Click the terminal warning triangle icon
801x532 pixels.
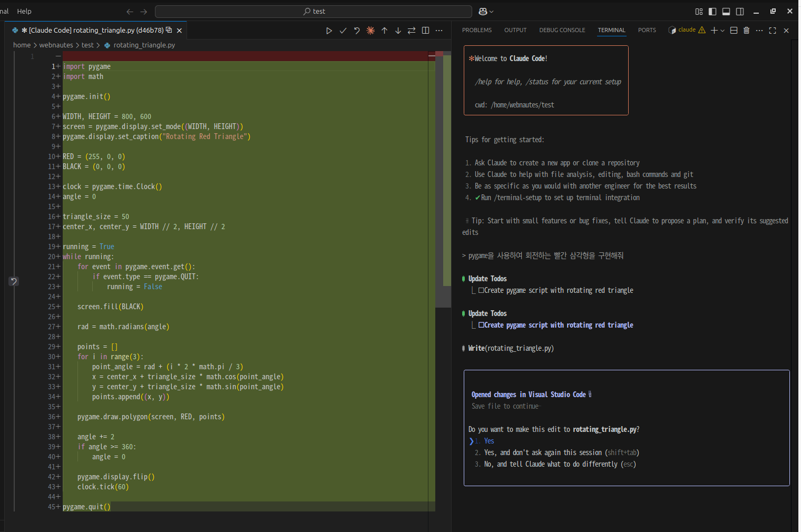point(702,30)
